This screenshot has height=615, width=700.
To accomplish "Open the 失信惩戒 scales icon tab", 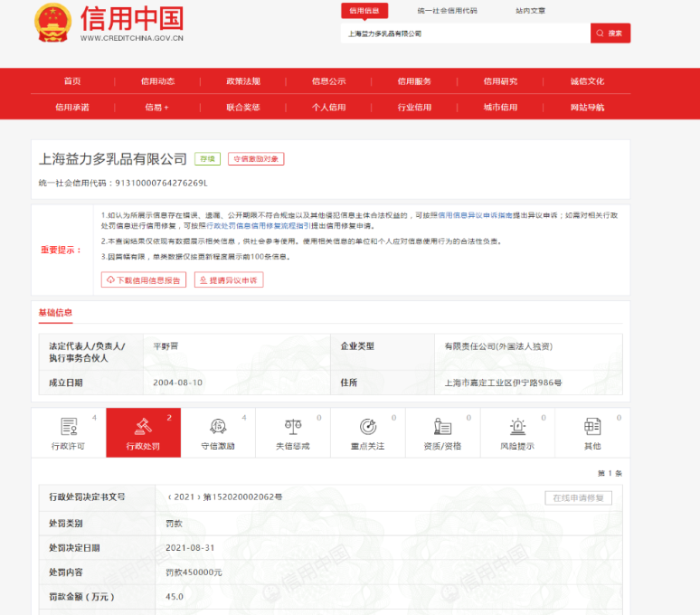I will 293,432.
